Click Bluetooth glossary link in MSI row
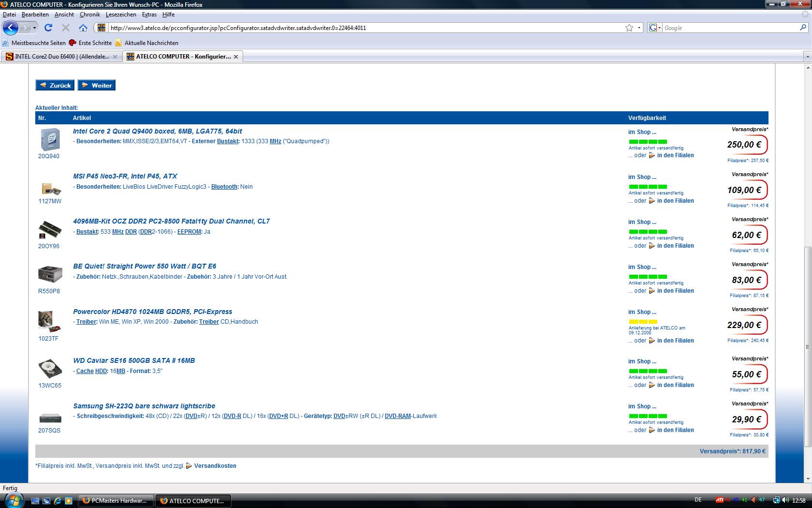 tap(224, 187)
